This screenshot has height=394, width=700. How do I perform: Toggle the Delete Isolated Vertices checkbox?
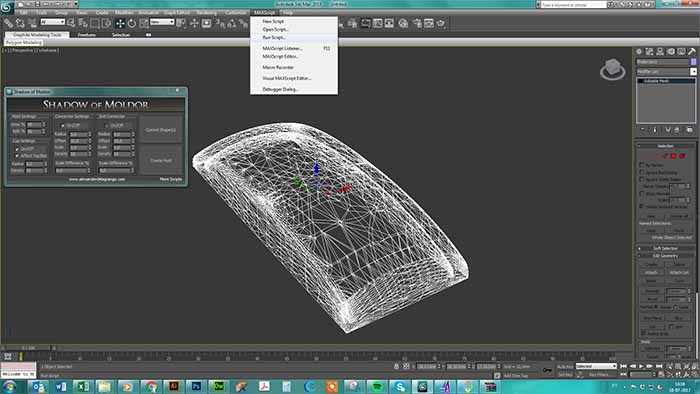coord(642,207)
